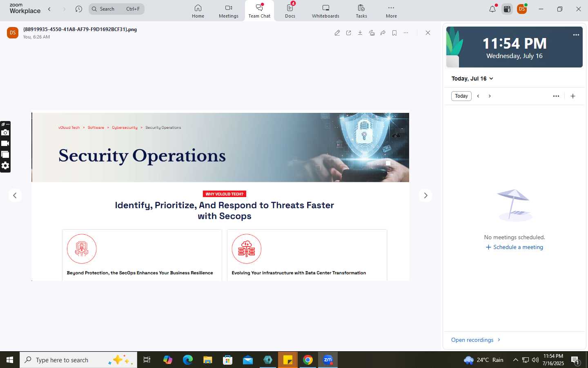Switch to the Meetings tab
The width and height of the screenshot is (588, 368).
[x=229, y=11]
